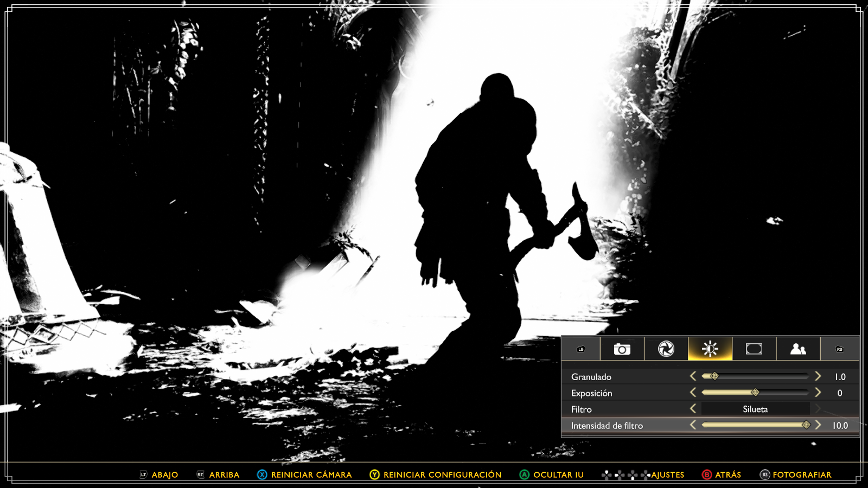Increase Granulado with right arrow
This screenshot has width=868, height=488.
tap(818, 376)
